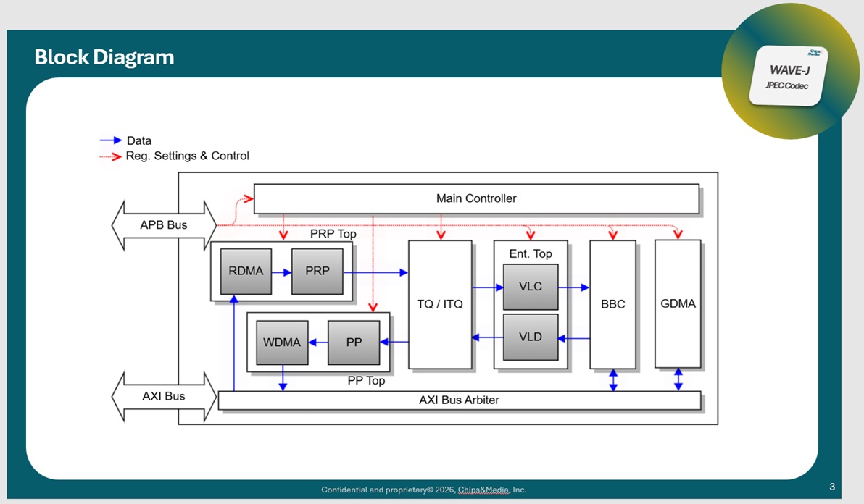Select the PRP block
The height and width of the screenshot is (504, 864).
click(x=317, y=272)
